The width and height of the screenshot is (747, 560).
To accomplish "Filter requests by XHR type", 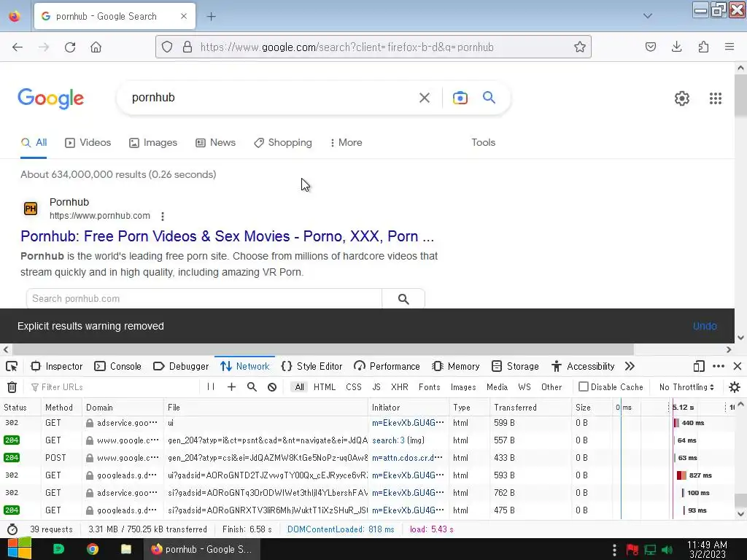I will click(x=399, y=387).
